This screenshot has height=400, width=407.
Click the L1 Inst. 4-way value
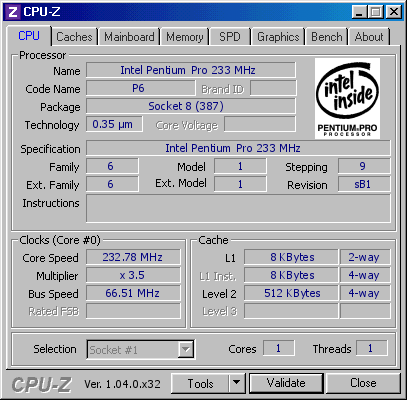[x=365, y=275]
